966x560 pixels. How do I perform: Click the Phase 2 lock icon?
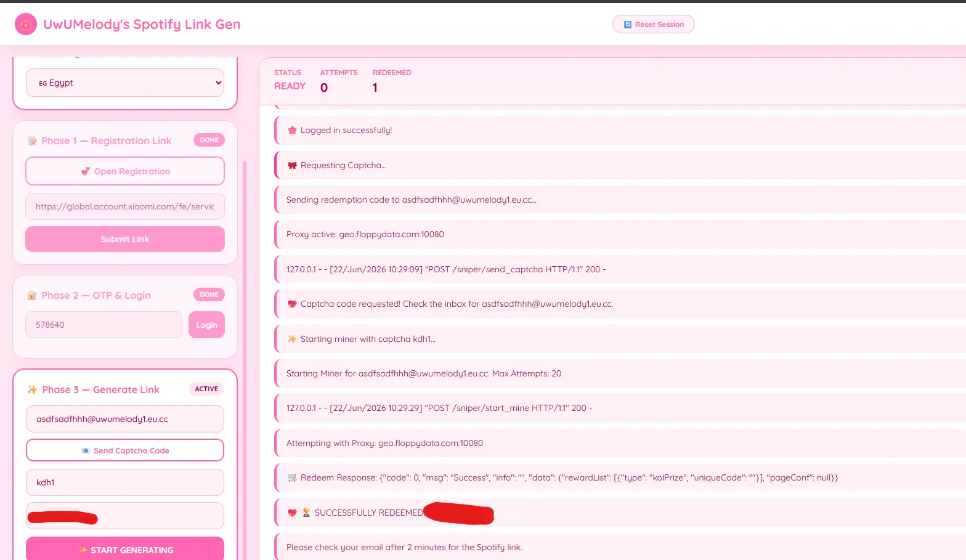[32, 296]
